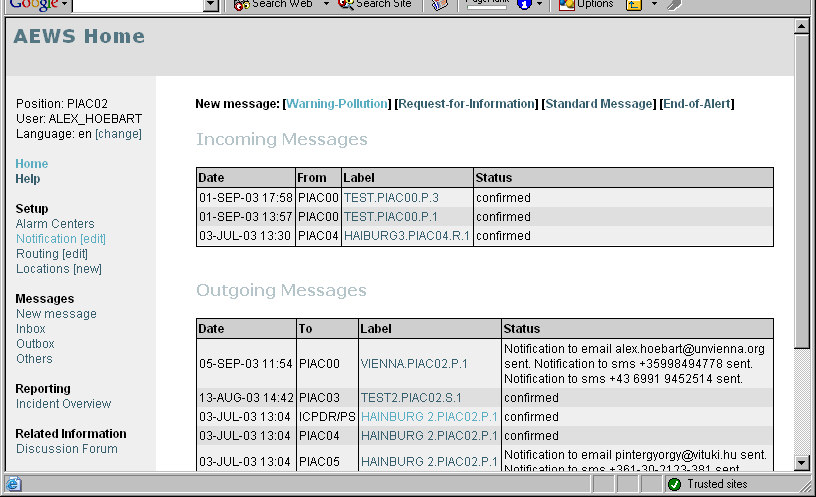The image size is (816, 497).
Task: Go to Alarm Centers setup page
Action: 55,224
